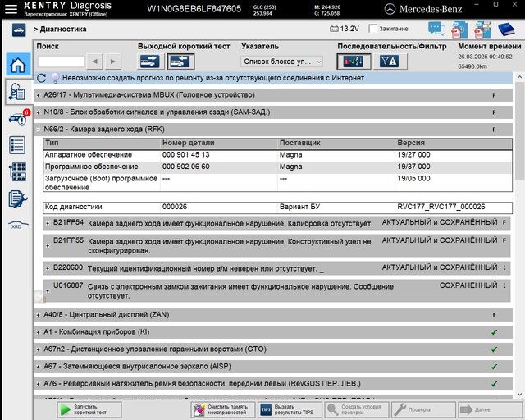Click the Далее button
Viewport: 525px width, 420px height.
(491, 409)
